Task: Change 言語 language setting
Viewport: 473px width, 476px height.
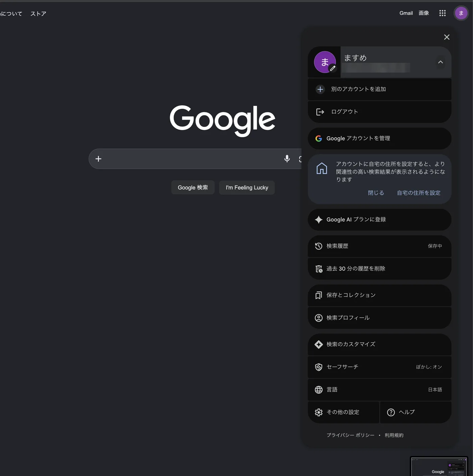Action: (x=379, y=390)
